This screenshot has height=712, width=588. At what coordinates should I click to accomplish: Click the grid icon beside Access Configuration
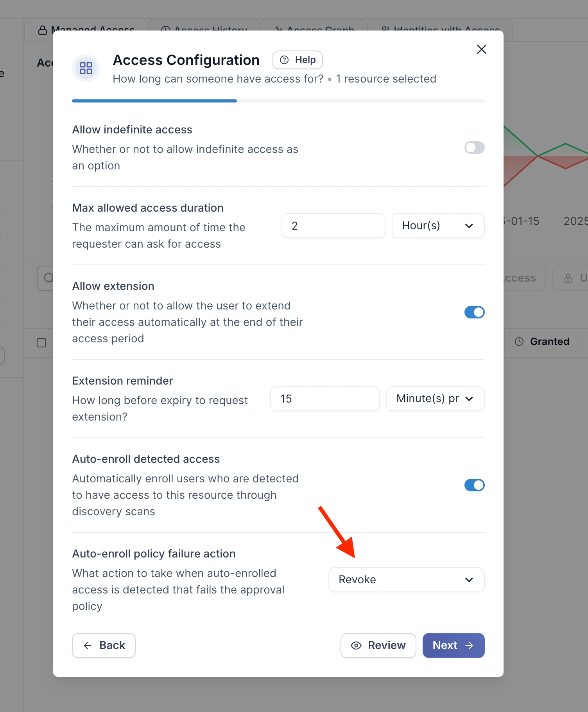[x=86, y=68]
